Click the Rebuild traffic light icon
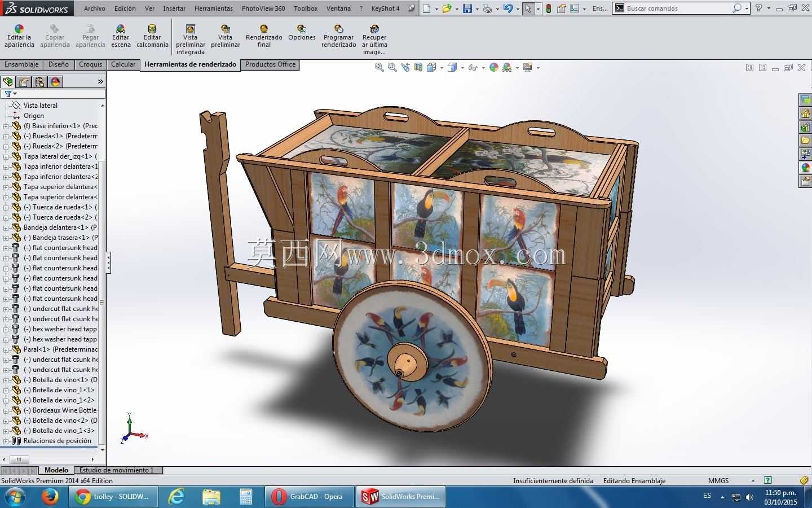 (549, 8)
